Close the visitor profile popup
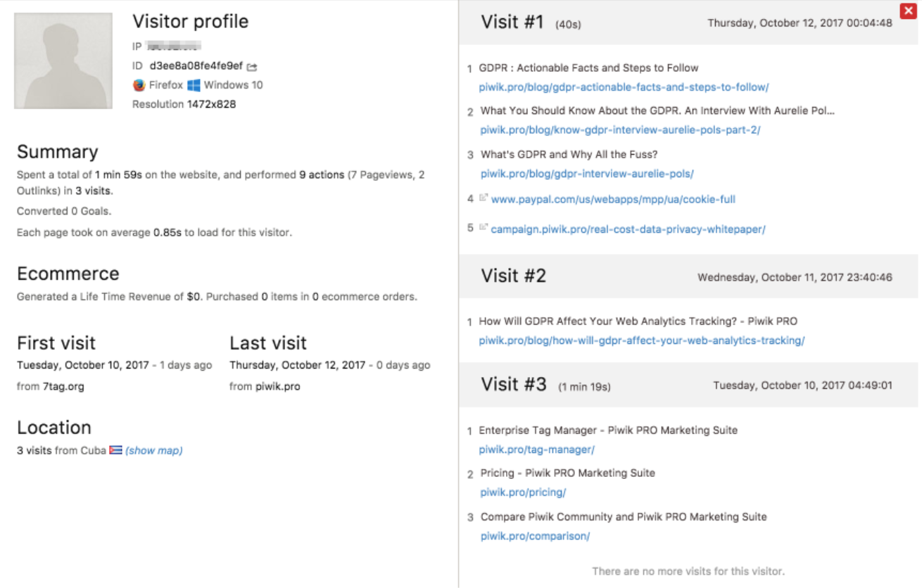Screen dimensions: 922x588 [x=908, y=11]
